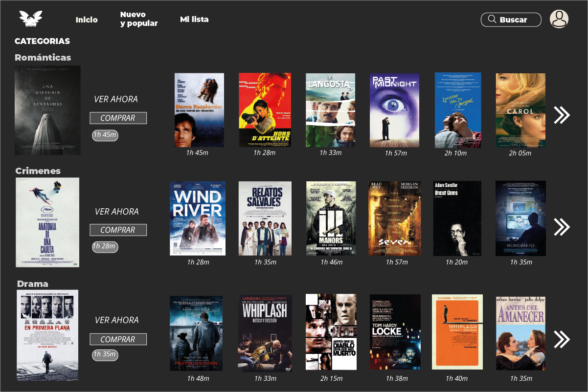
Task: Click the 1h 45m duration badge under COMPRAR
Action: [105, 135]
